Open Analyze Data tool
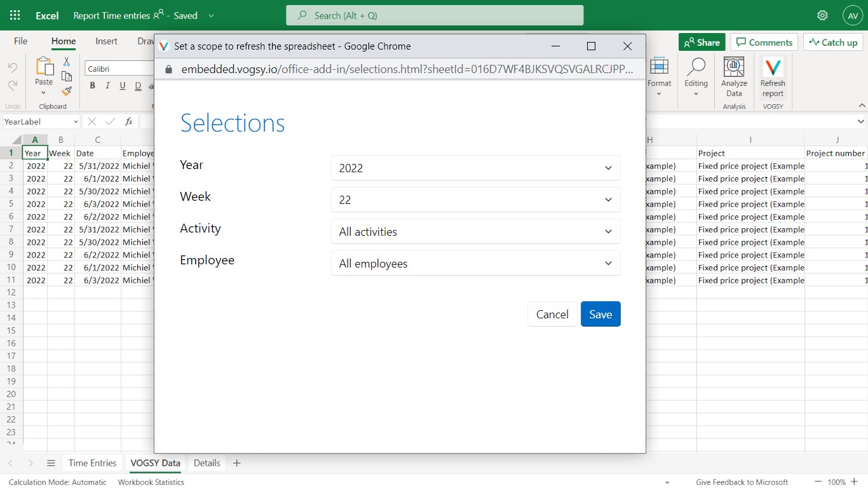 click(x=734, y=69)
